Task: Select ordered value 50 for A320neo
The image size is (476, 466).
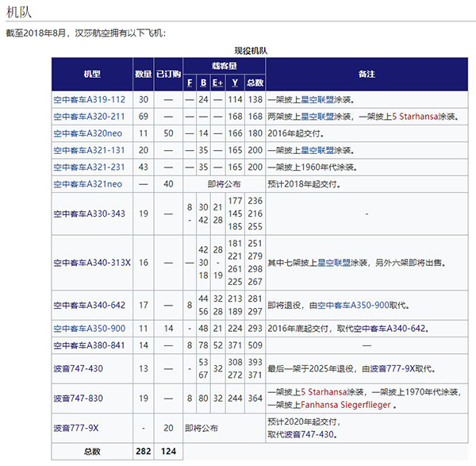Action: [x=168, y=133]
